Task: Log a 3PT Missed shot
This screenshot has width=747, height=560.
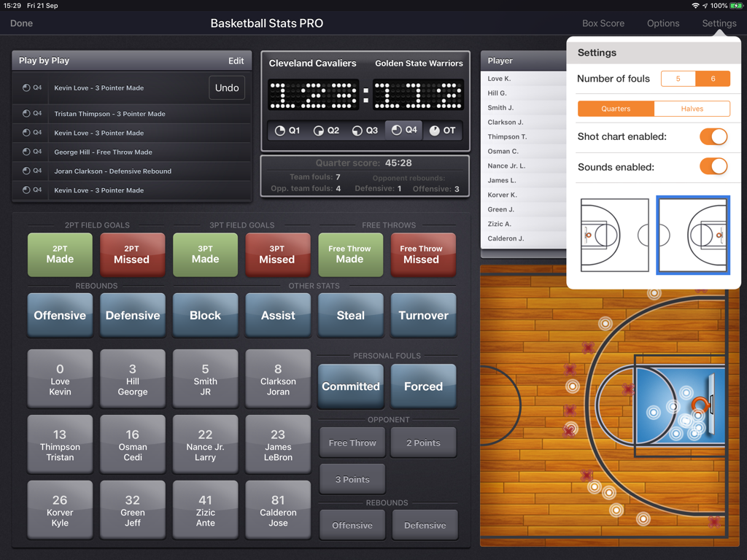Action: pos(278,255)
